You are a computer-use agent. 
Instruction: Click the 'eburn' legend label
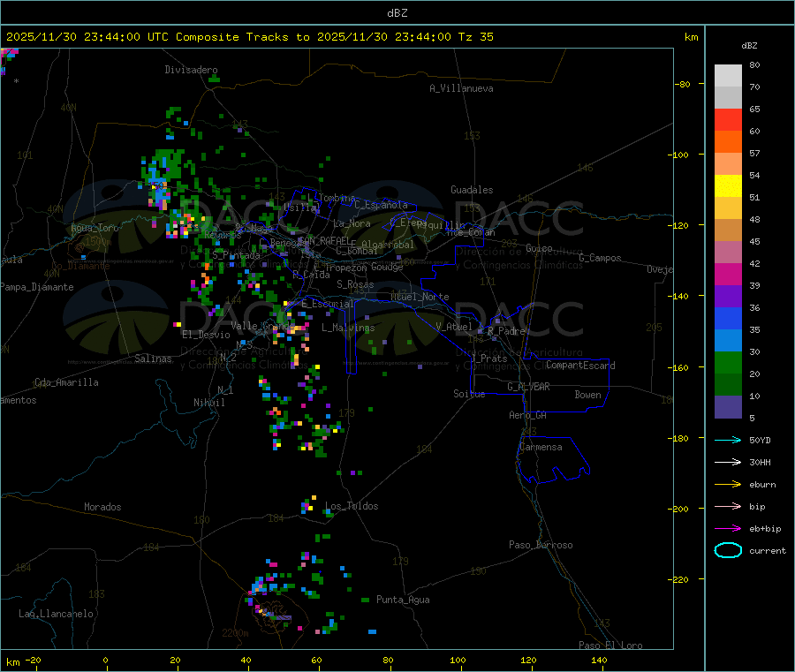tap(762, 485)
